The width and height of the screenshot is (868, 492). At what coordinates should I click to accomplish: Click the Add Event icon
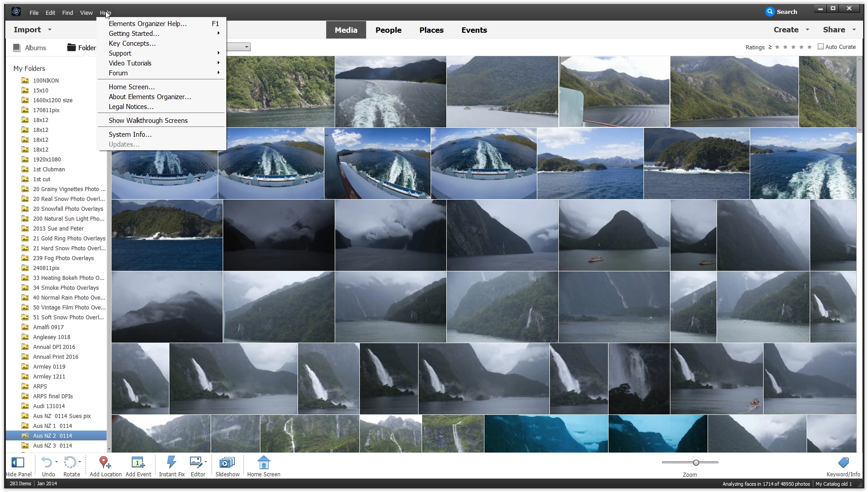pyautogui.click(x=138, y=462)
